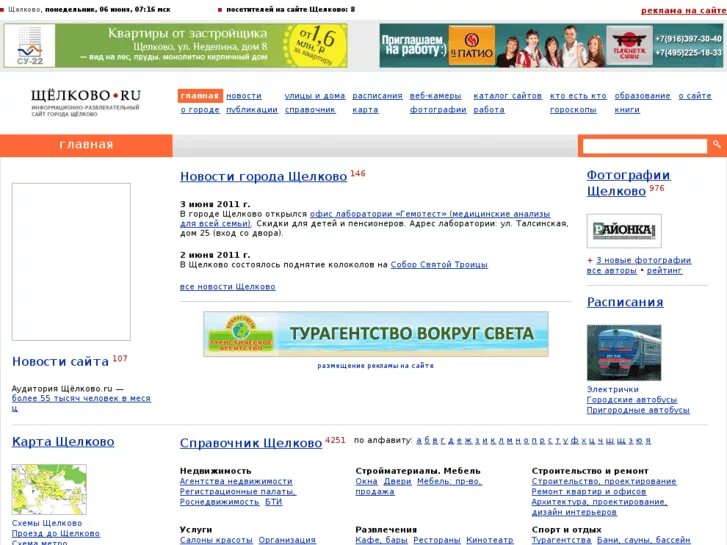Open образование menu item
The height and width of the screenshot is (545, 727).
(x=643, y=96)
